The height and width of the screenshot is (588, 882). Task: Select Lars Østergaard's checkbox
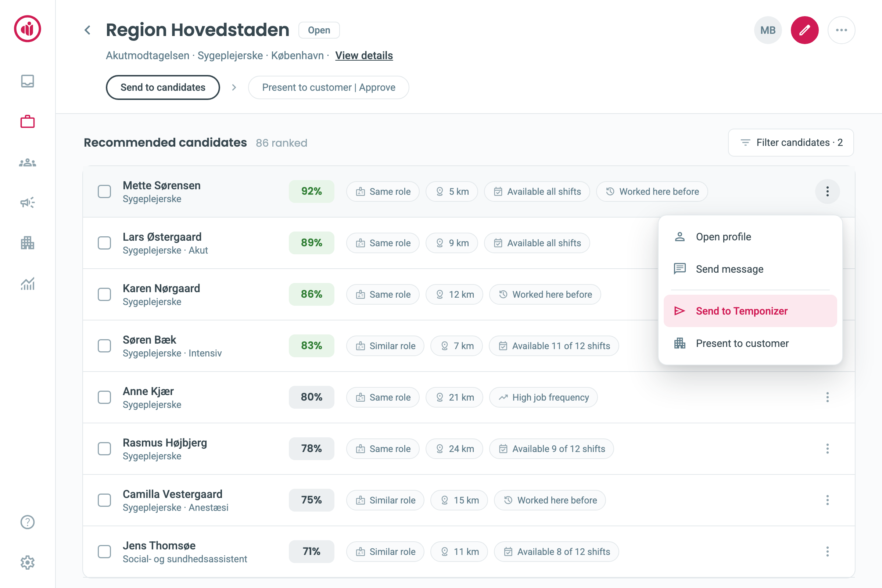(104, 243)
